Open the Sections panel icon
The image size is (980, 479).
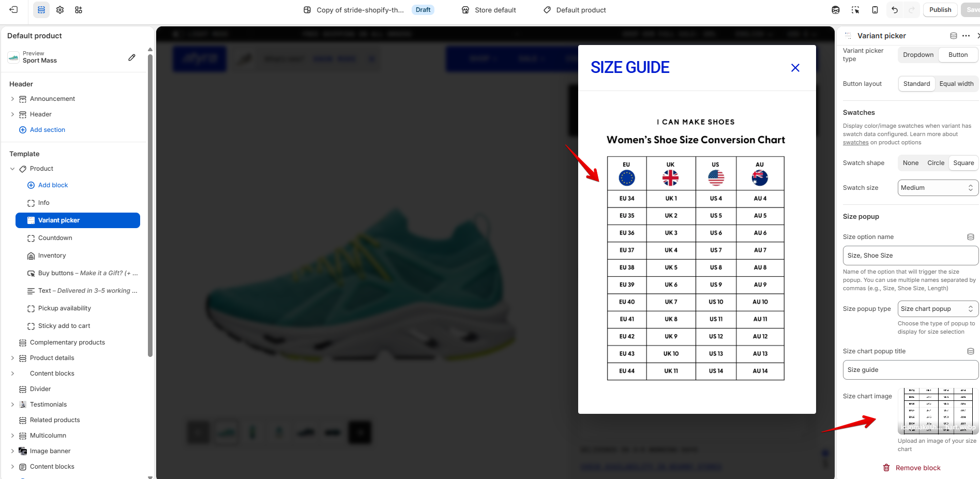[41, 10]
